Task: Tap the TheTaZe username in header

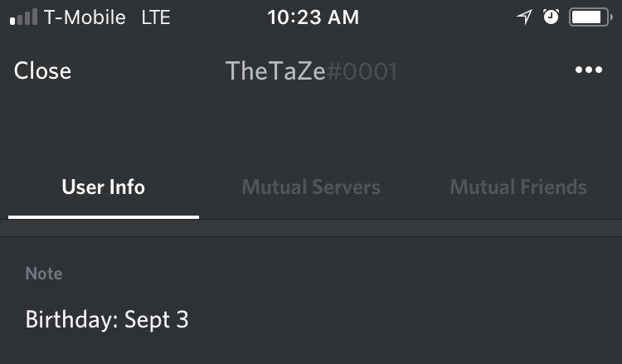Action: click(275, 71)
